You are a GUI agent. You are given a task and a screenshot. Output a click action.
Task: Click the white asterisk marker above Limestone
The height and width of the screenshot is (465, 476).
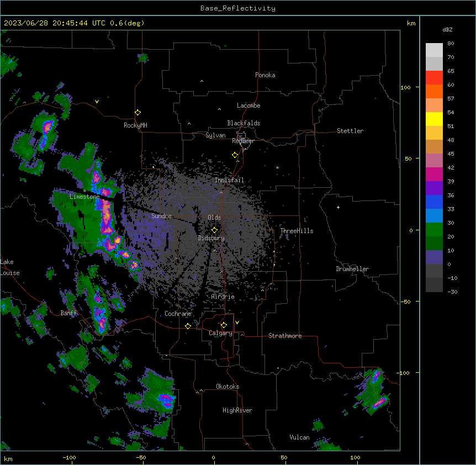[x=85, y=191]
